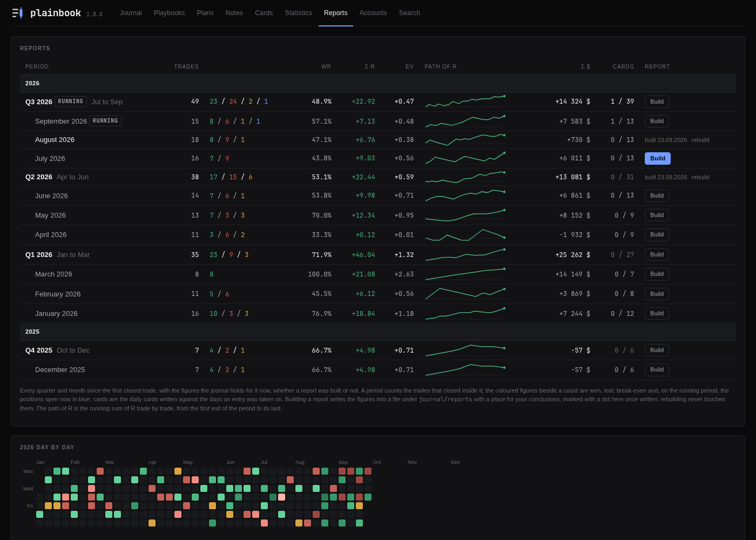Click the April 2026 path of R sparkline
Viewport: 756px width, 540px height.
[465, 234]
